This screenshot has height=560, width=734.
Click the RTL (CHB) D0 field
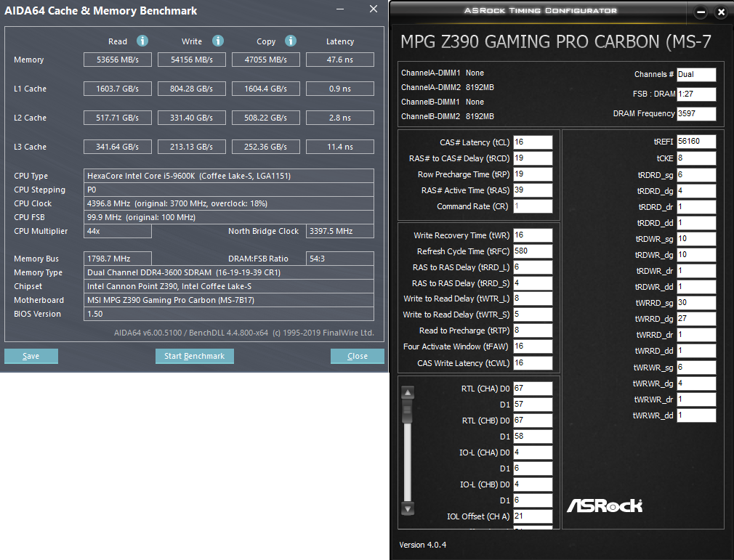533,420
